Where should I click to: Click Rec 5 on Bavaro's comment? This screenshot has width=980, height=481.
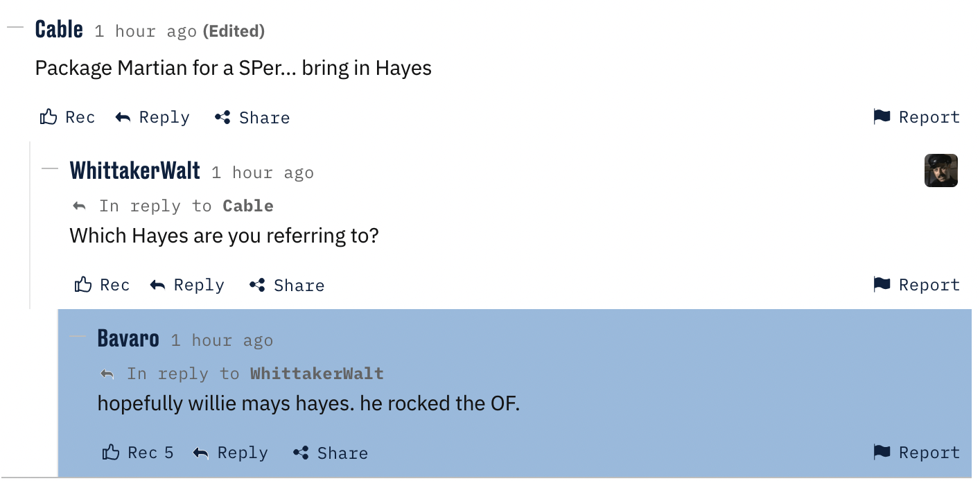tap(138, 453)
